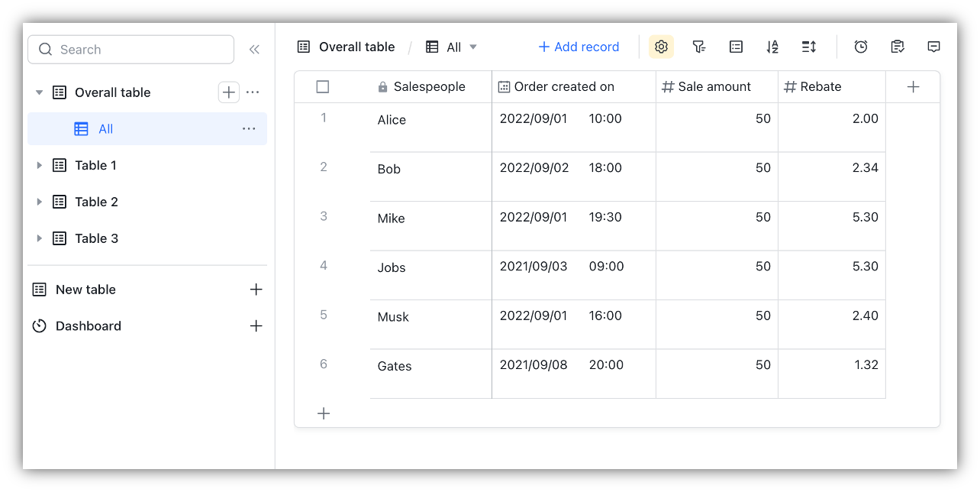Create a New table
This screenshot has height=492, width=980.
85,290
